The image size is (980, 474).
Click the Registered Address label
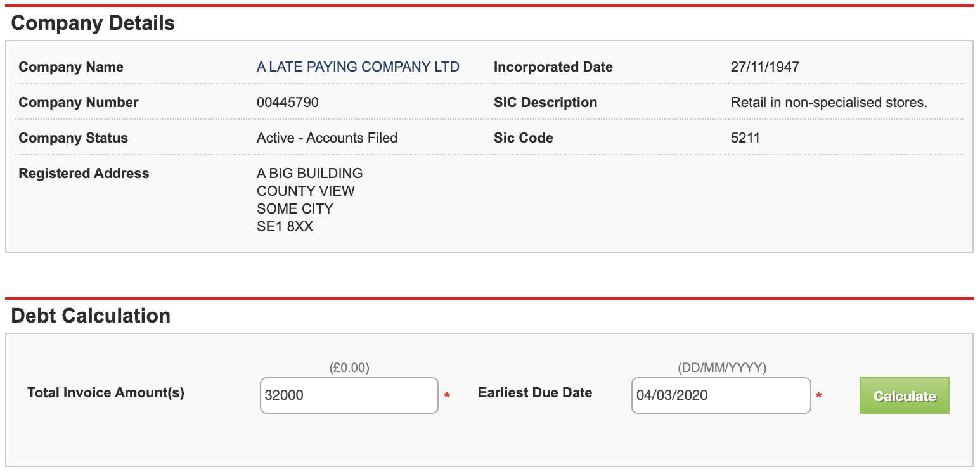pyautogui.click(x=84, y=174)
